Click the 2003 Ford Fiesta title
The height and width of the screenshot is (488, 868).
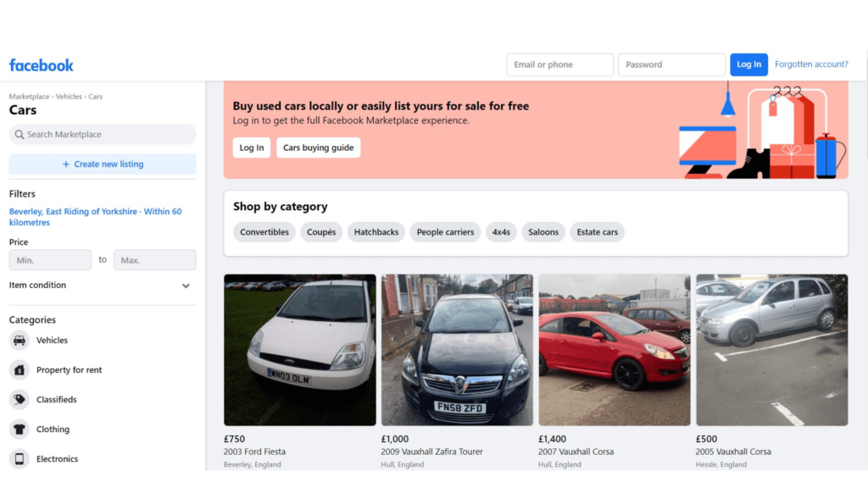click(254, 452)
